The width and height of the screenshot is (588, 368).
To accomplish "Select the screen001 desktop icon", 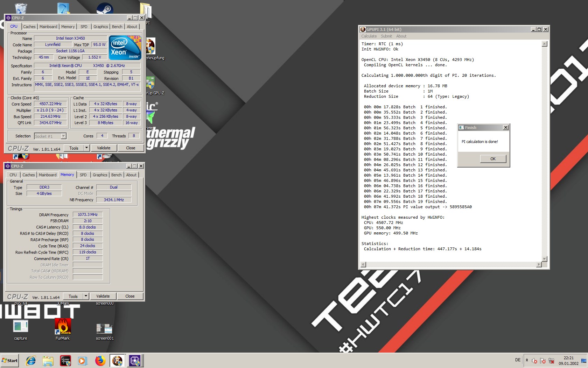I will tap(105, 331).
